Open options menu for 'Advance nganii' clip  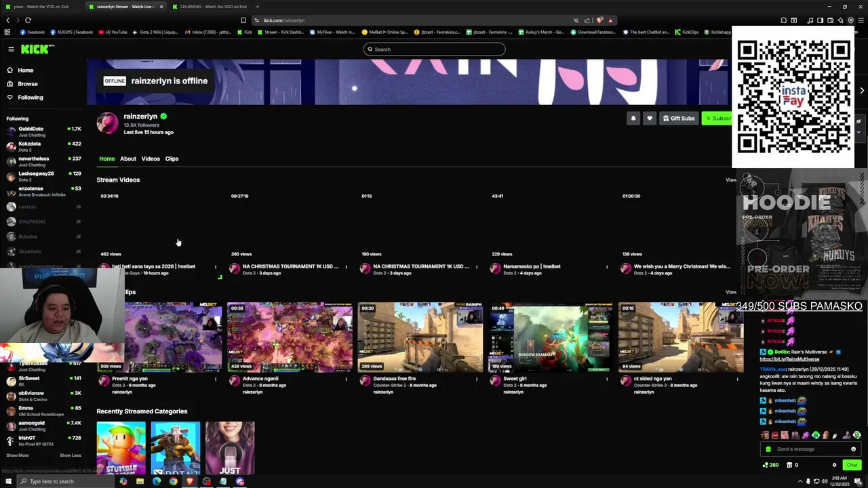[x=346, y=380]
